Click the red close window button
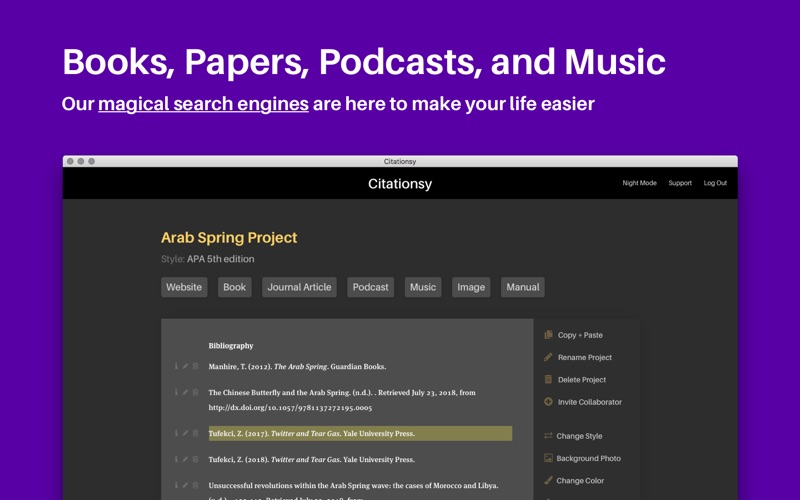 70,161
